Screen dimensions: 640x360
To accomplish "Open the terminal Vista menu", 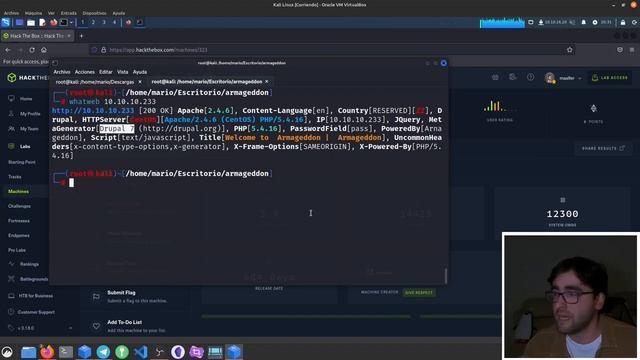I will (122, 72).
